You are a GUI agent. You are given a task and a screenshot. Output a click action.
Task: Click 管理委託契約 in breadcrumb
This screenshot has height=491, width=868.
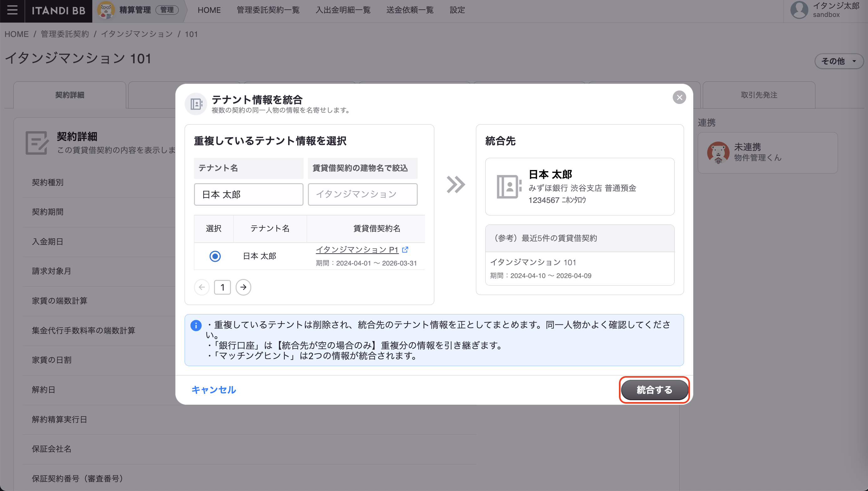(65, 34)
